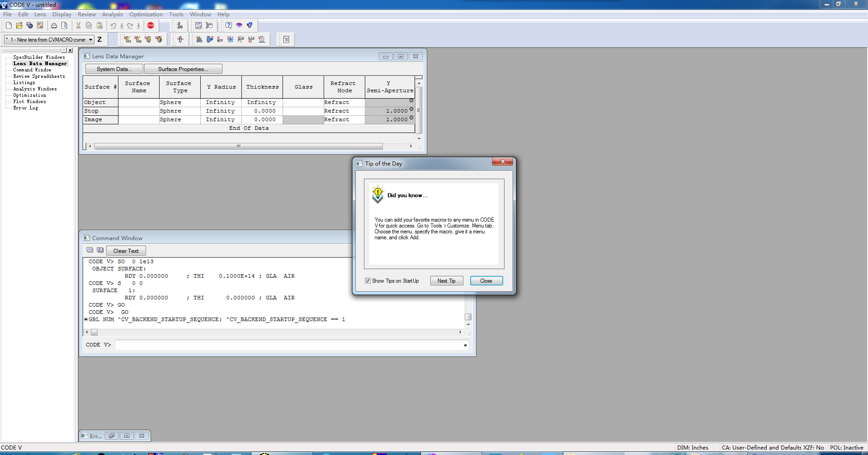Click Command Window vertical scrollbar thumb
Image resolution: width=868 pixels, height=455 pixels.
(x=468, y=317)
